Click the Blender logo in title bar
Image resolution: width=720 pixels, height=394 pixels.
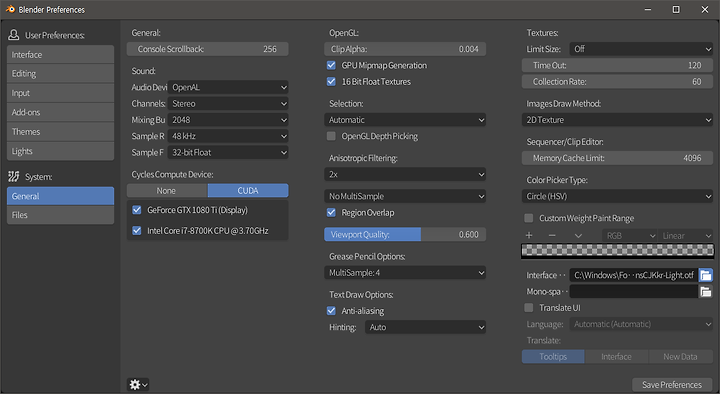click(x=10, y=9)
